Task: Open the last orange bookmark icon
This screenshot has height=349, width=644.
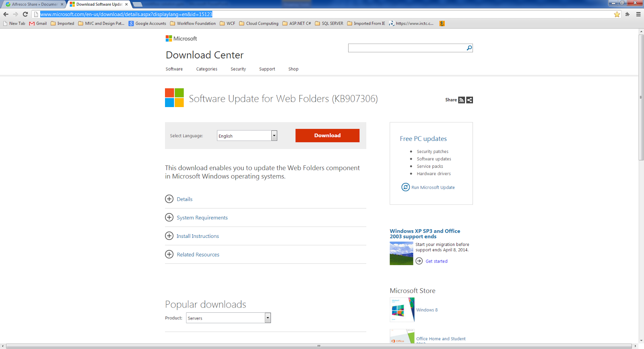Action: click(442, 23)
